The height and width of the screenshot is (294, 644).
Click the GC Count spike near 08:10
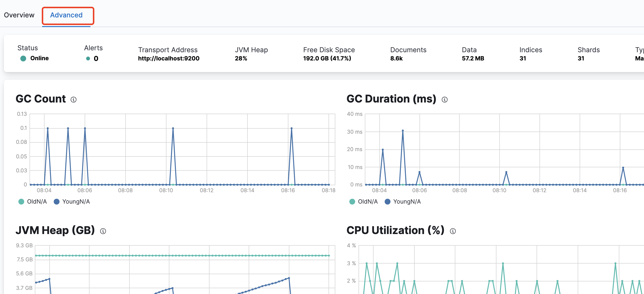pyautogui.click(x=173, y=128)
